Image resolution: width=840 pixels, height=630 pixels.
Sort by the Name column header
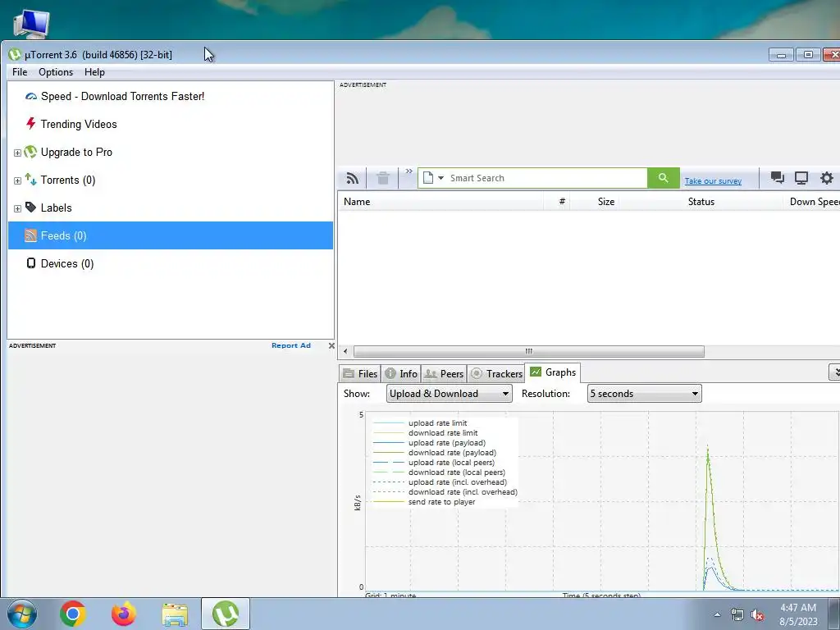[441, 202]
